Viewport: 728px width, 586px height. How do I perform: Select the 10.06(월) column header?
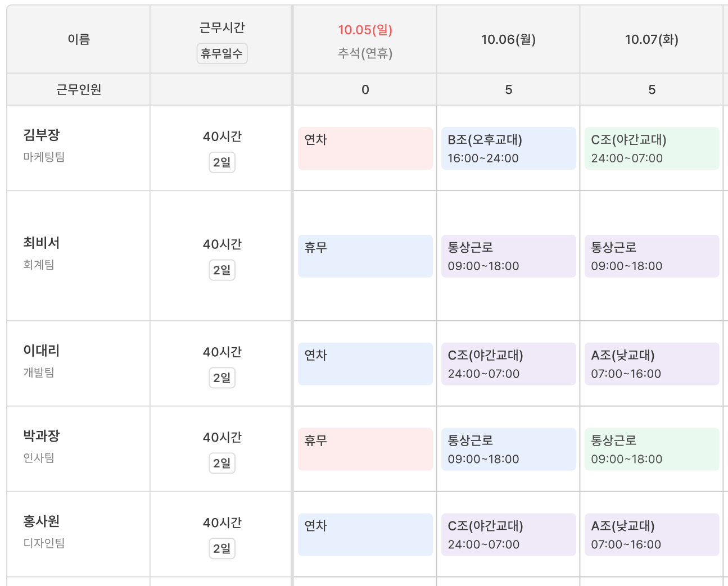point(508,40)
